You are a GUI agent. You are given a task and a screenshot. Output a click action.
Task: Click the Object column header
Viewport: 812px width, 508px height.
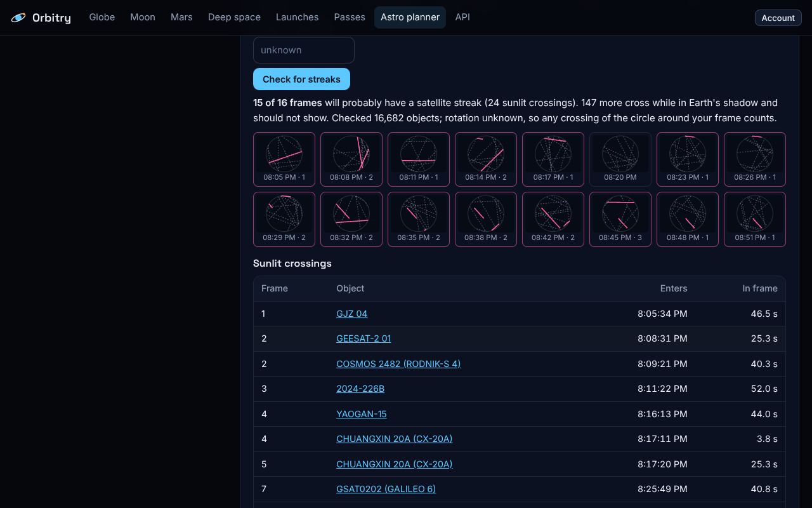tap(350, 288)
